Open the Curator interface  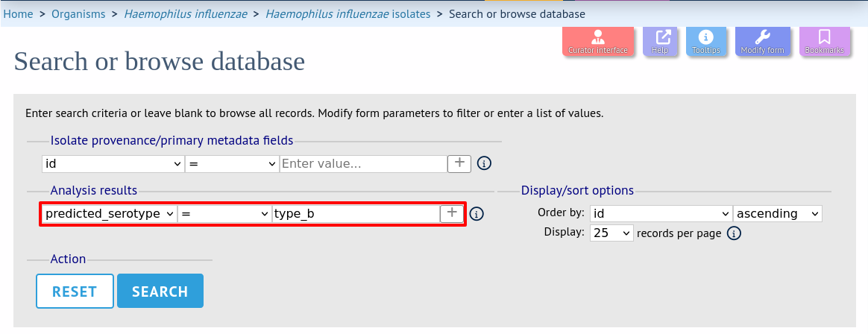[598, 41]
